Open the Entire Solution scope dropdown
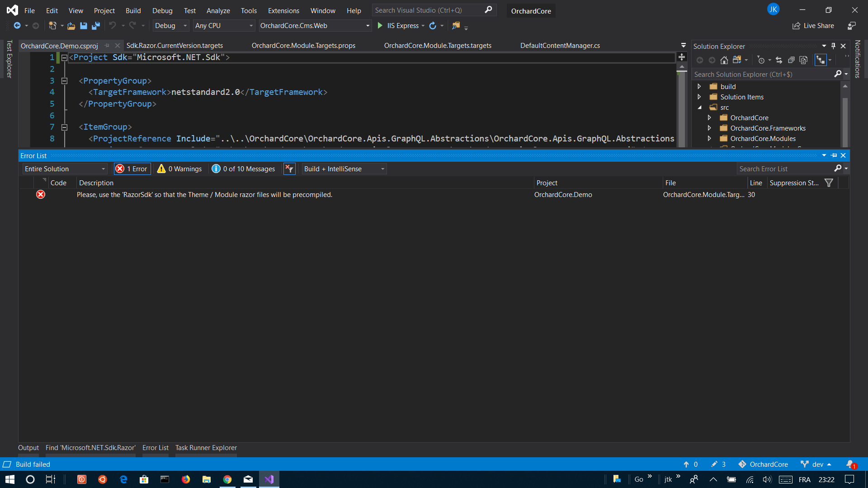Image resolution: width=868 pixels, height=488 pixels. tap(65, 169)
